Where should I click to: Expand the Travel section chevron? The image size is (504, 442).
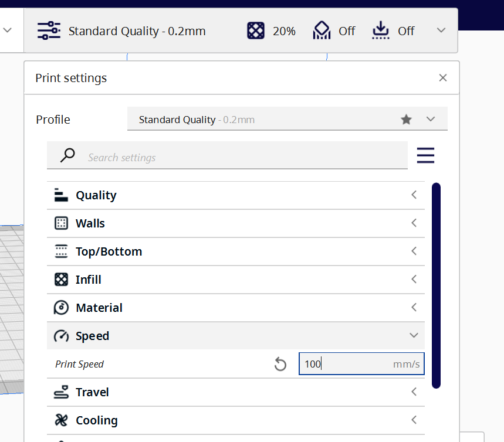414,392
